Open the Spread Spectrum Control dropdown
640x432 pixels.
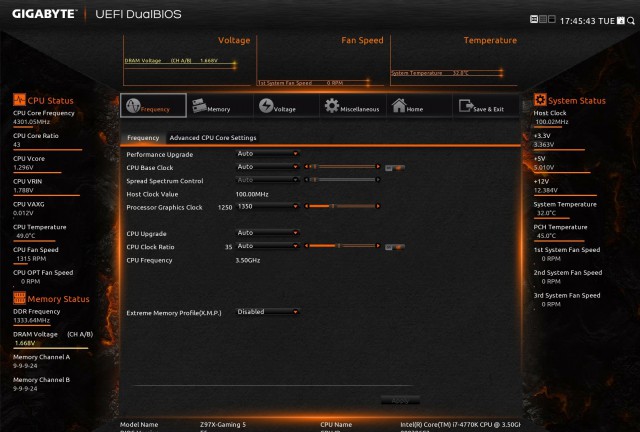pyautogui.click(x=268, y=180)
